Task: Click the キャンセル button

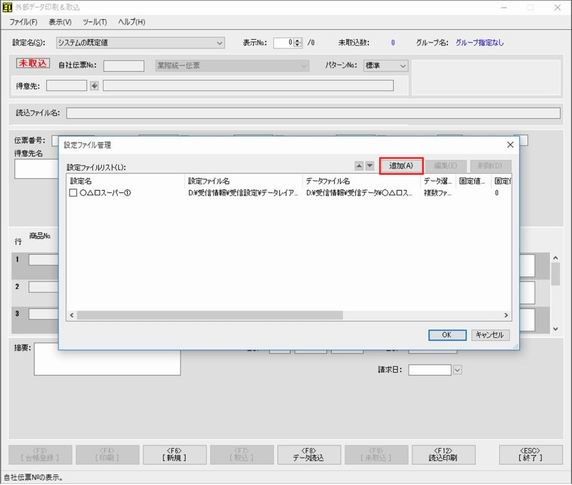Action: pyautogui.click(x=490, y=335)
